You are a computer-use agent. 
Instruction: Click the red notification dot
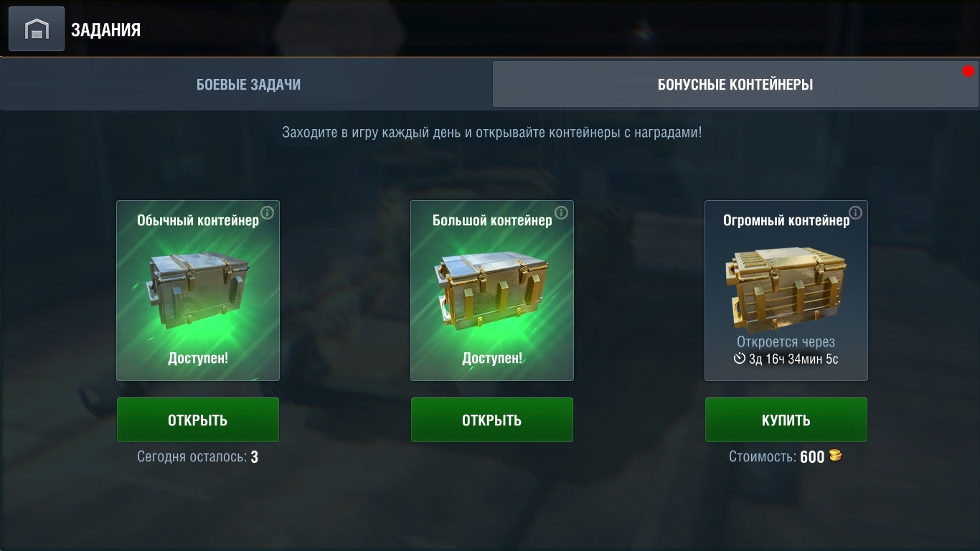(x=969, y=71)
